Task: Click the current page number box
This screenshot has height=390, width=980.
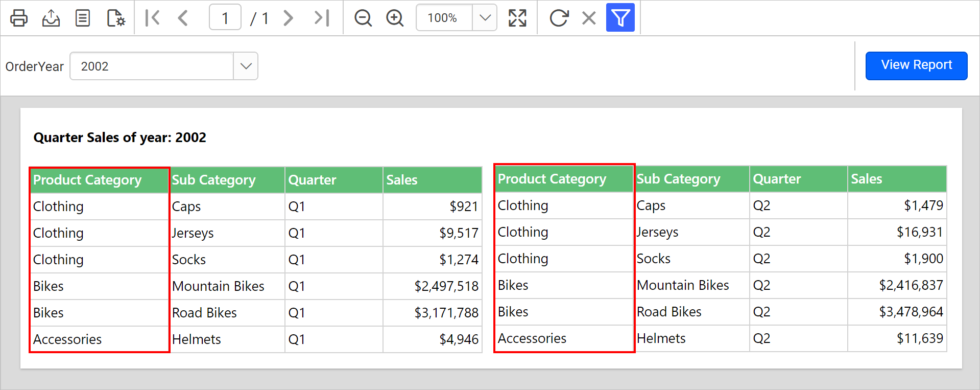Action: [x=225, y=18]
